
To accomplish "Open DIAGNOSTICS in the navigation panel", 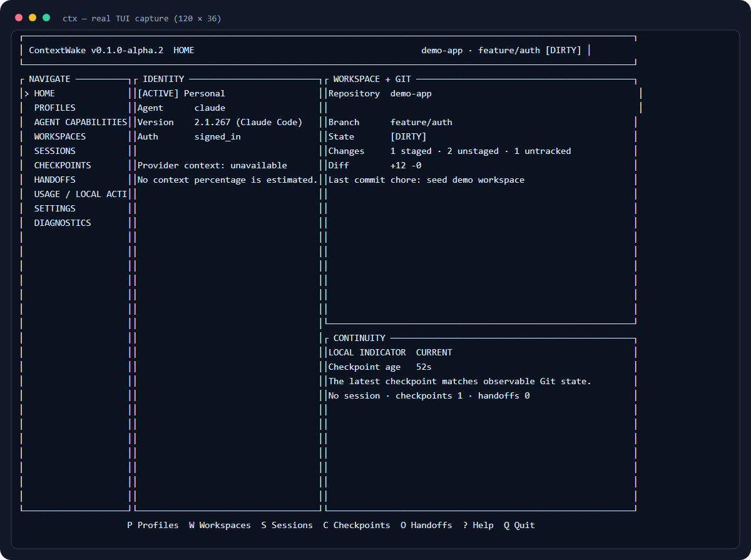I will pyautogui.click(x=63, y=223).
